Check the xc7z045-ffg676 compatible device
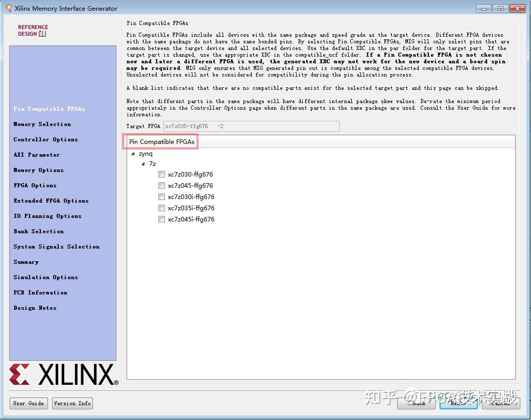This screenshot has height=420, width=531. pyautogui.click(x=161, y=185)
